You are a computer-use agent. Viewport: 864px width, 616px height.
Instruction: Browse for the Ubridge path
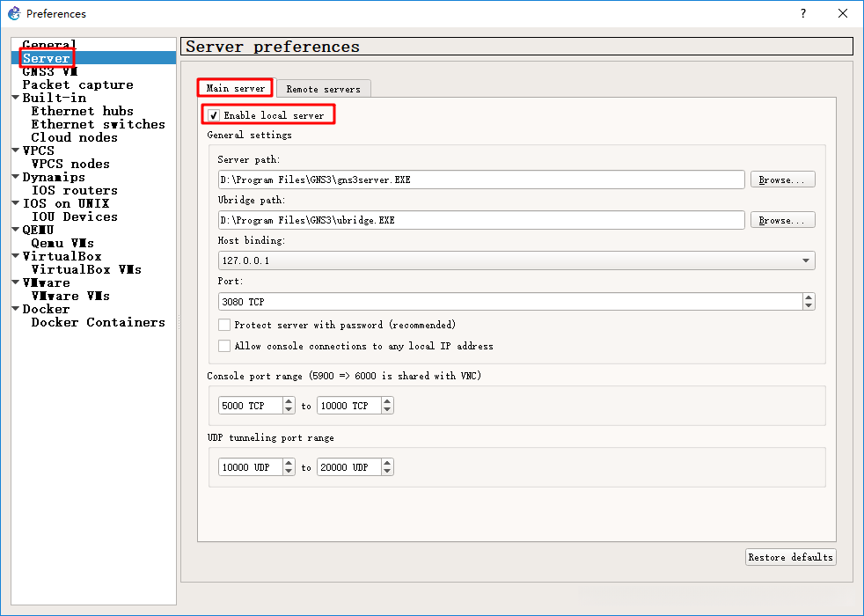(782, 220)
